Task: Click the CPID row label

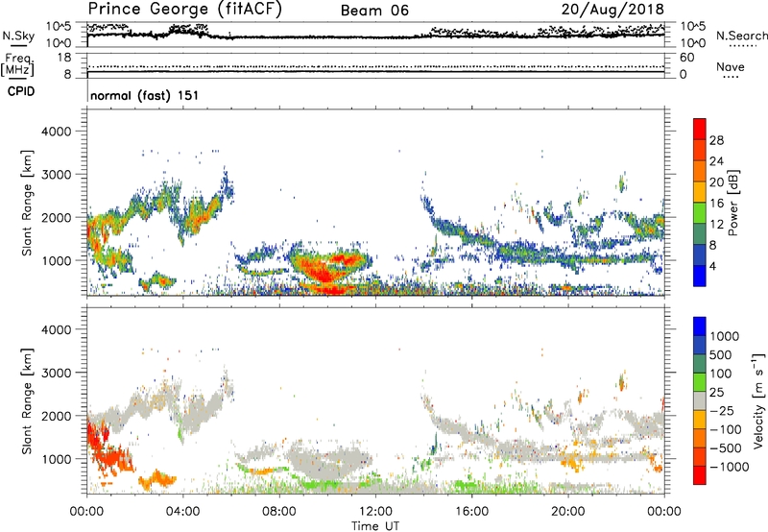Action: pyautogui.click(x=21, y=91)
